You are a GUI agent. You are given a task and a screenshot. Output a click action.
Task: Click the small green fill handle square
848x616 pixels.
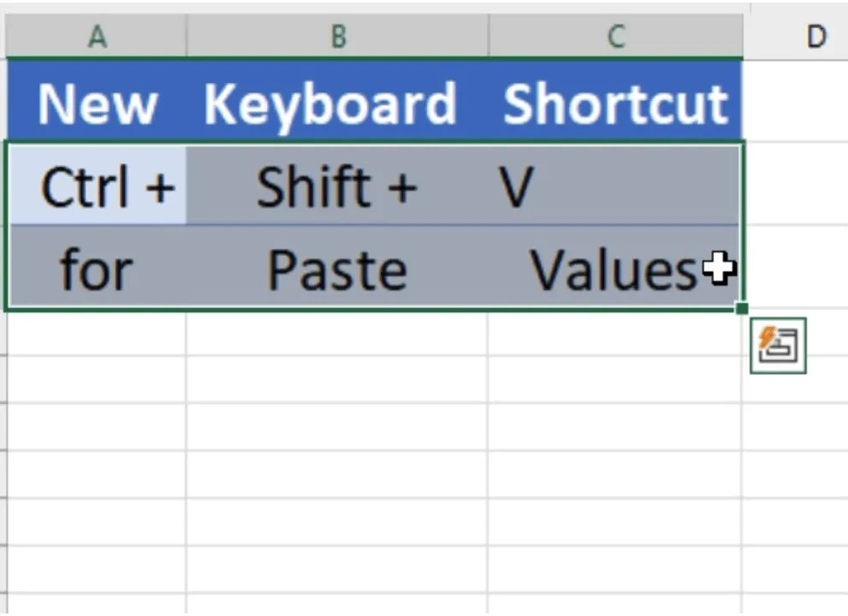pyautogui.click(x=741, y=308)
